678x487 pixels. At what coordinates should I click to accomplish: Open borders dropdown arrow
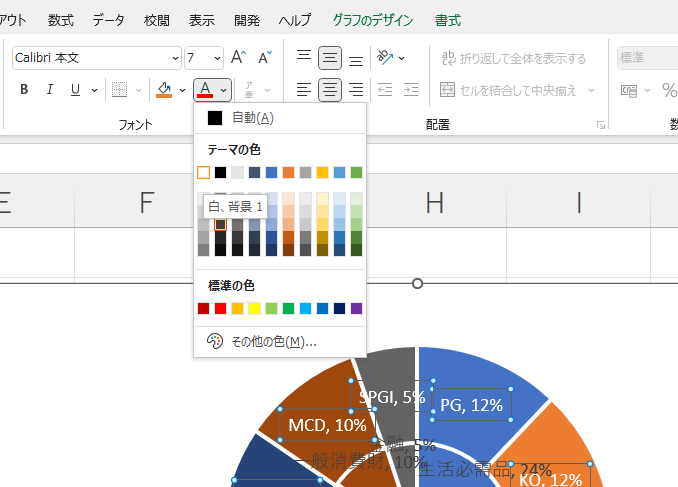[138, 90]
